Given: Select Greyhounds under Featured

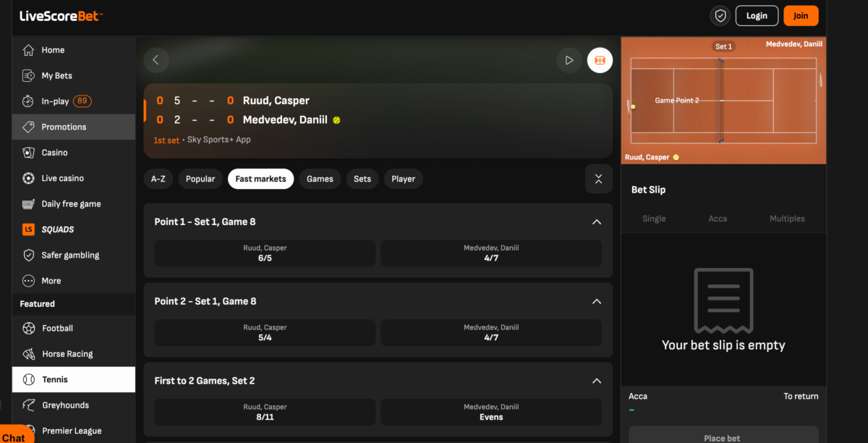Looking at the screenshot, I should [74, 405].
